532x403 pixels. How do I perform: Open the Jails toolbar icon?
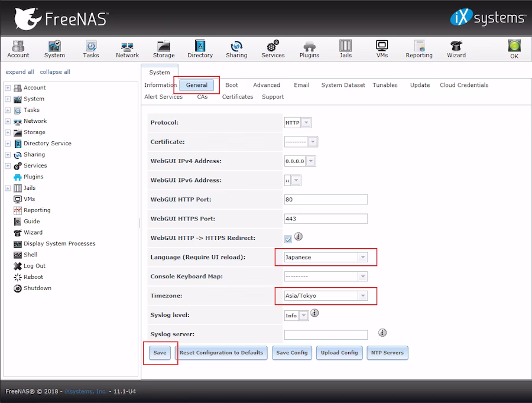pyautogui.click(x=345, y=49)
